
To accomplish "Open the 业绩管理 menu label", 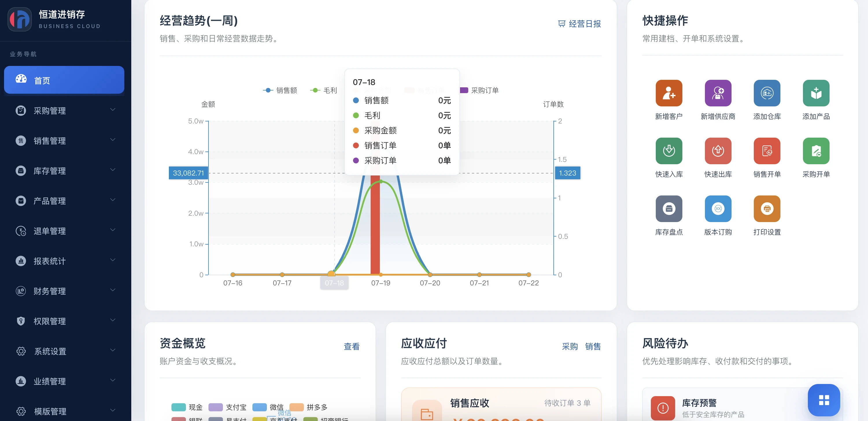I will coord(49,381).
